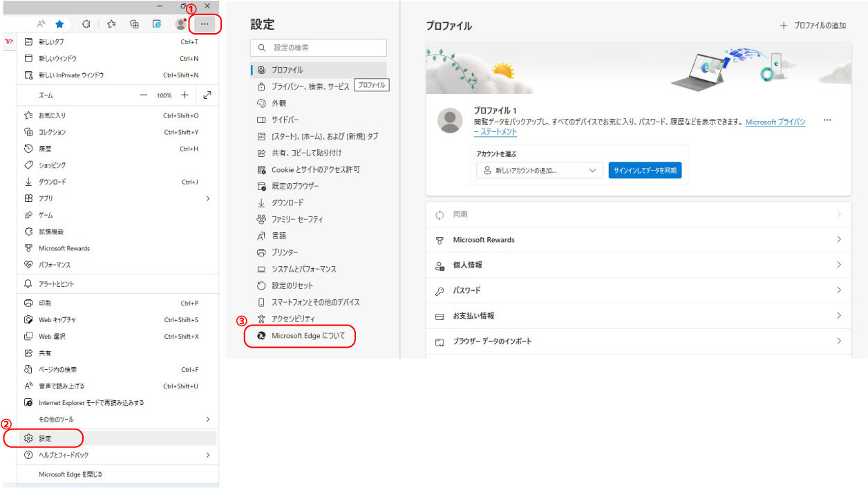Screen dimensions: 868x488
Task: Click the プロファイル 1 avatar icon
Action: coord(450,121)
